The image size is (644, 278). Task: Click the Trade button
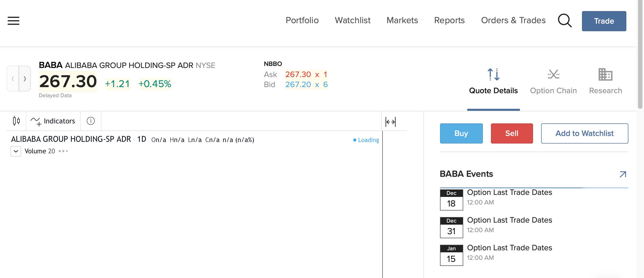click(604, 21)
